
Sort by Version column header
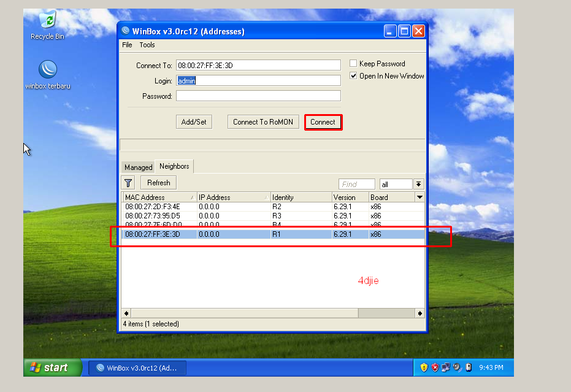[350, 197]
